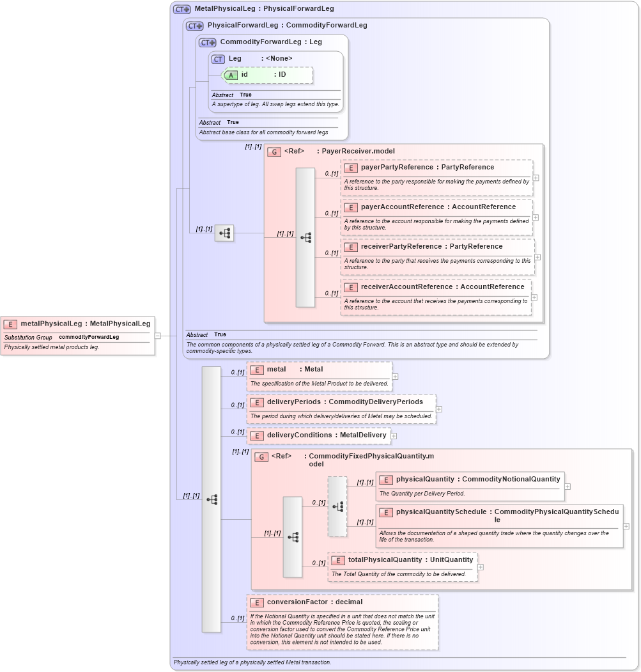Click the G icon for PayerReceiver.model group

tap(275, 152)
